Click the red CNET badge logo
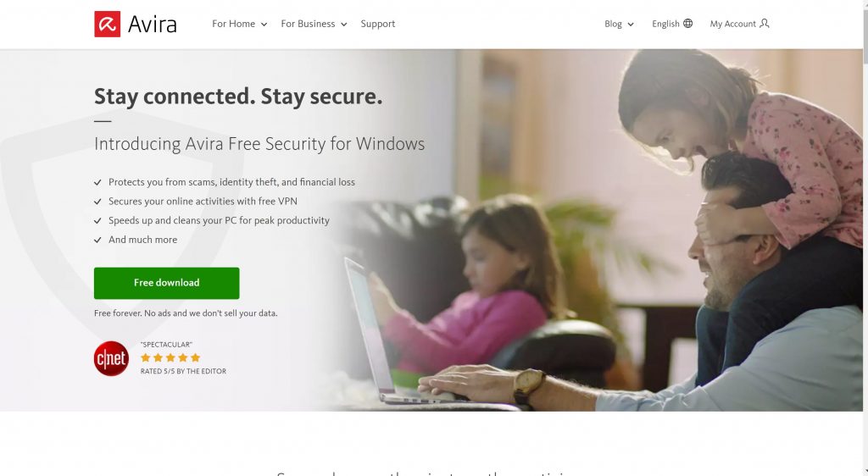 111,358
